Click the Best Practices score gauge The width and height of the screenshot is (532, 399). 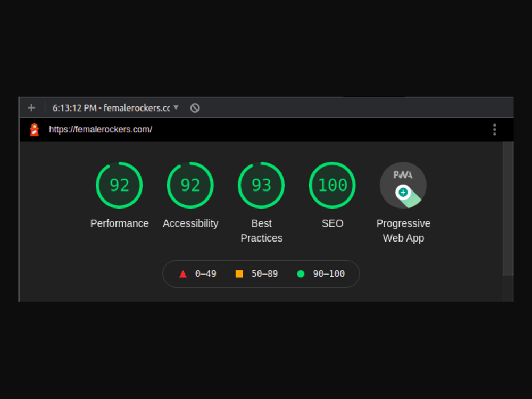pos(261,185)
